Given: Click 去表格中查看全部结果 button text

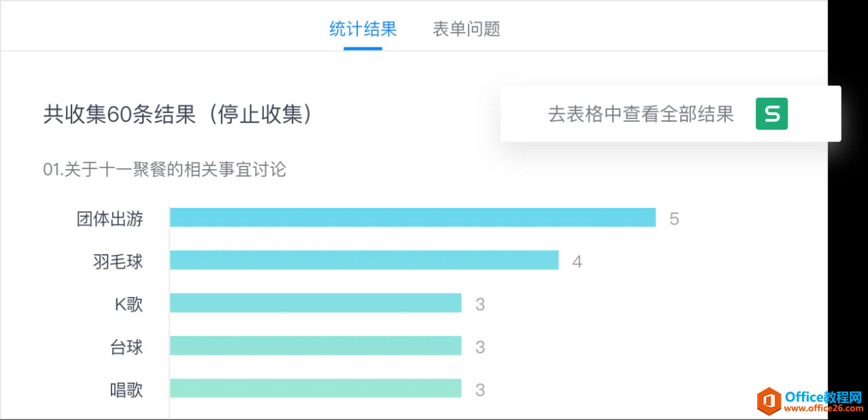Looking at the screenshot, I should (x=641, y=114).
